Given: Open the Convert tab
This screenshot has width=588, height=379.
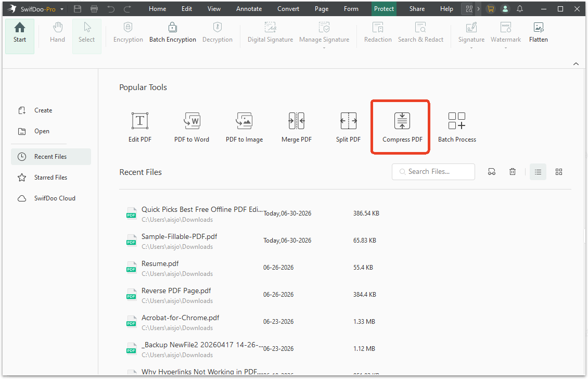Looking at the screenshot, I should click(288, 9).
